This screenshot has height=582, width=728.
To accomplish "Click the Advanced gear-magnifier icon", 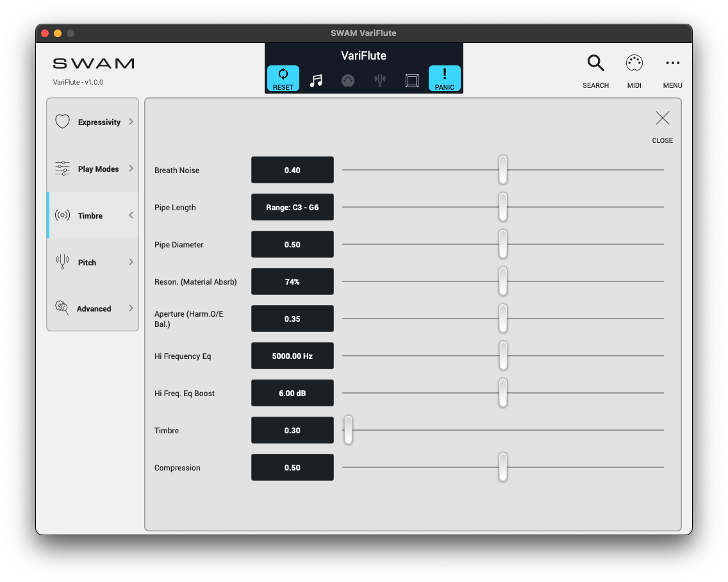I will pyautogui.click(x=62, y=308).
